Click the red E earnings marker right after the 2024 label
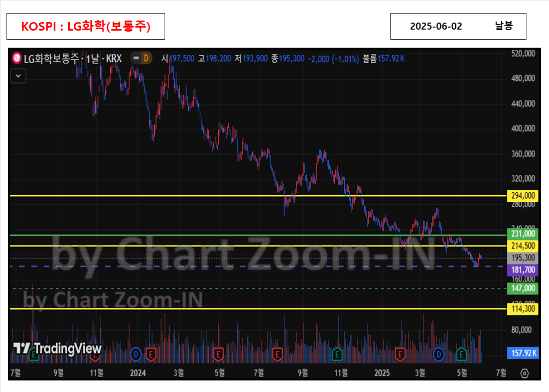The width and height of the screenshot is (549, 392). pyautogui.click(x=151, y=355)
